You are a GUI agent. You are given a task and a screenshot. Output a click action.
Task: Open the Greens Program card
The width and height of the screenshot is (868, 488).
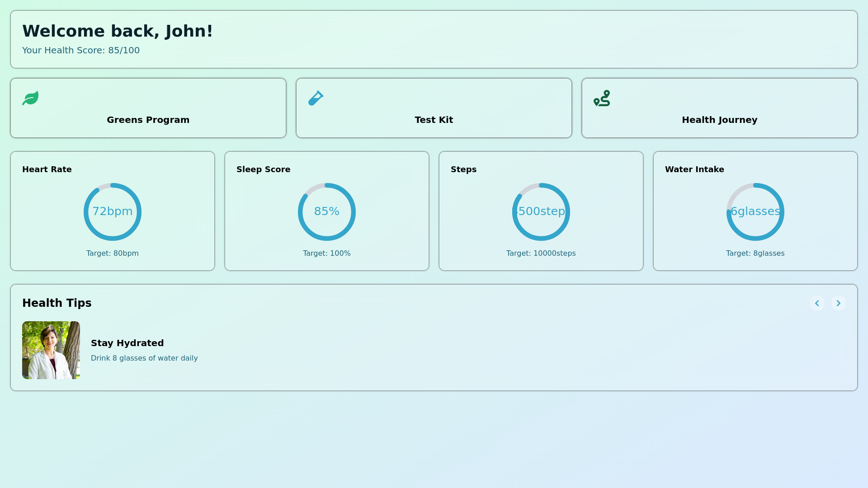pyautogui.click(x=148, y=108)
